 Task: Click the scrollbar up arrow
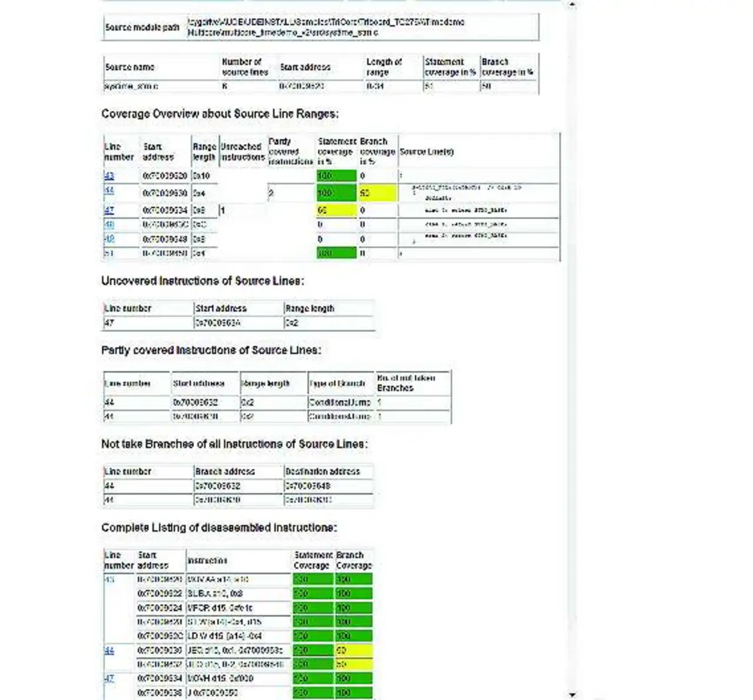[x=571, y=4]
